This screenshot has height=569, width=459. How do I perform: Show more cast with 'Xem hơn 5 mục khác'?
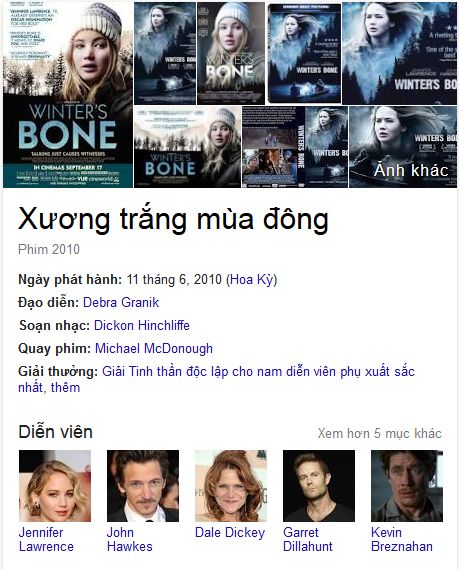tap(380, 433)
